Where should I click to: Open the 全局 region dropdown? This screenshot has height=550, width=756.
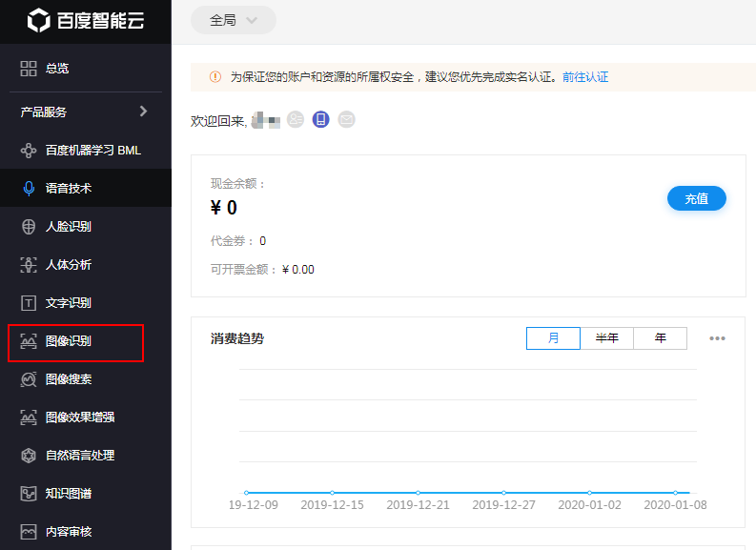[234, 20]
